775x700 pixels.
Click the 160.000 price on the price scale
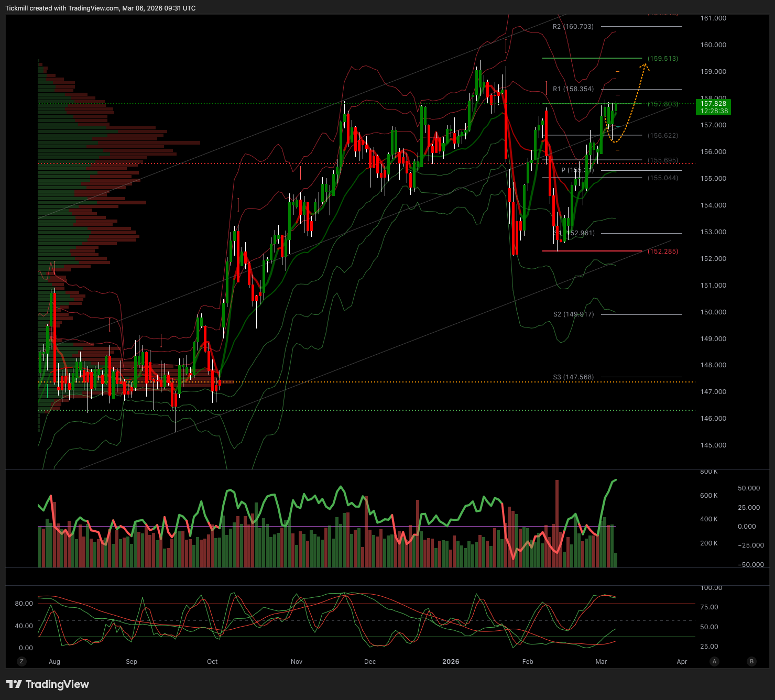point(713,45)
